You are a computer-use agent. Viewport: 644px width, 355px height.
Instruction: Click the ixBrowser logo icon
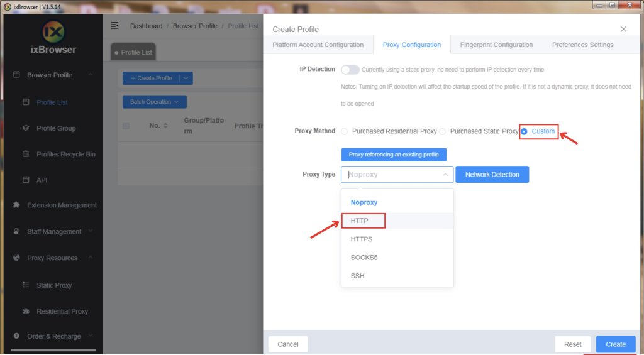[53, 33]
